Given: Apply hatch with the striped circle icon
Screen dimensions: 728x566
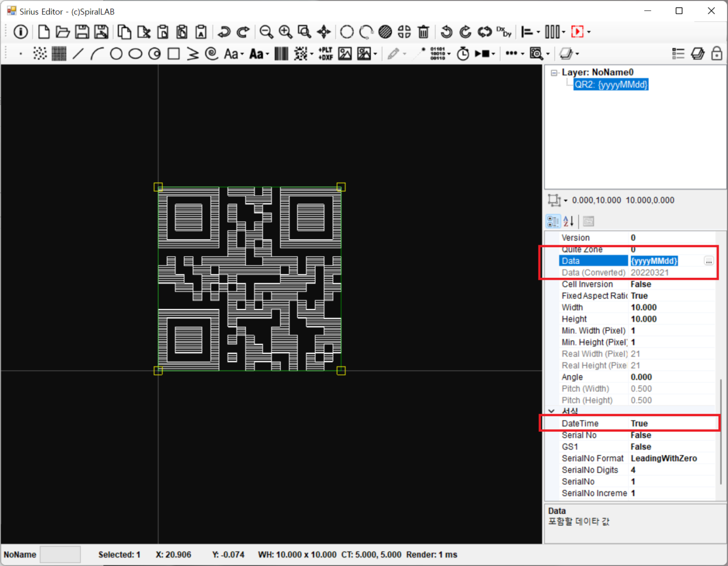Looking at the screenshot, I should pyautogui.click(x=385, y=32).
